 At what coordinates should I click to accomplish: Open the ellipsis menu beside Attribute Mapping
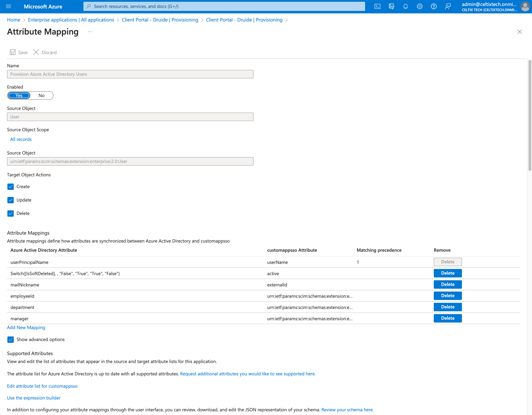[90, 32]
